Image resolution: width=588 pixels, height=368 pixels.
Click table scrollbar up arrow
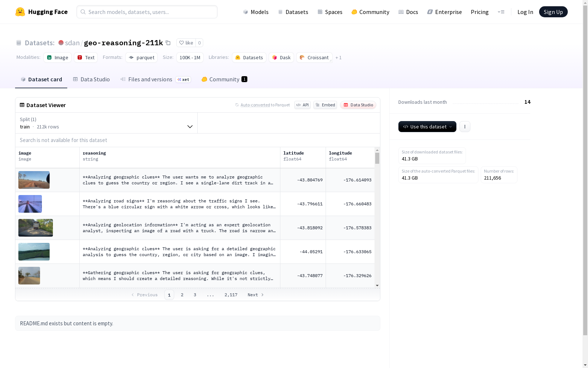pyautogui.click(x=377, y=150)
